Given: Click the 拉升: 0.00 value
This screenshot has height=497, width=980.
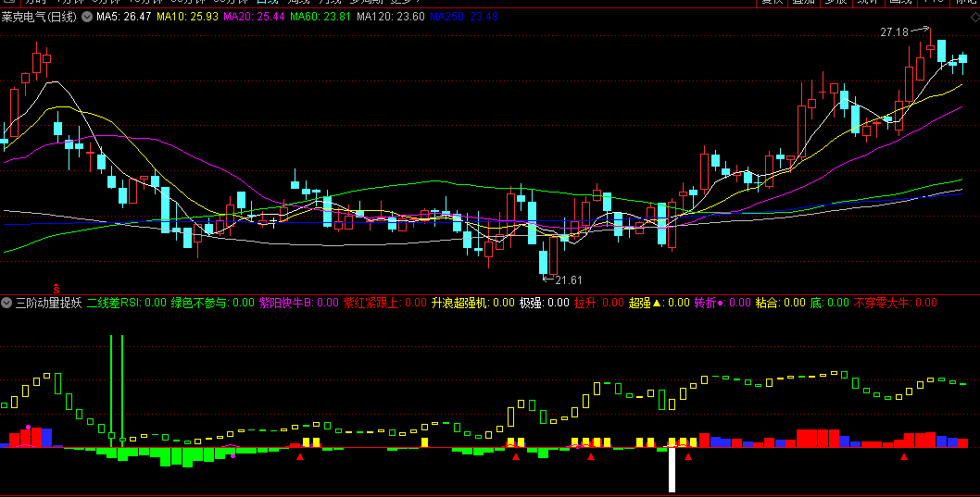Looking at the screenshot, I should [598, 303].
